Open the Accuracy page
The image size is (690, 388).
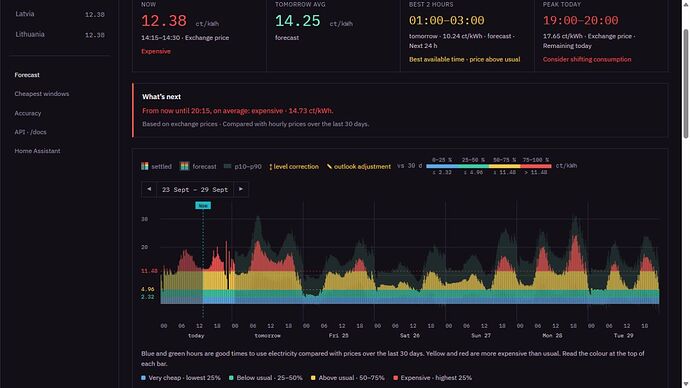(28, 113)
